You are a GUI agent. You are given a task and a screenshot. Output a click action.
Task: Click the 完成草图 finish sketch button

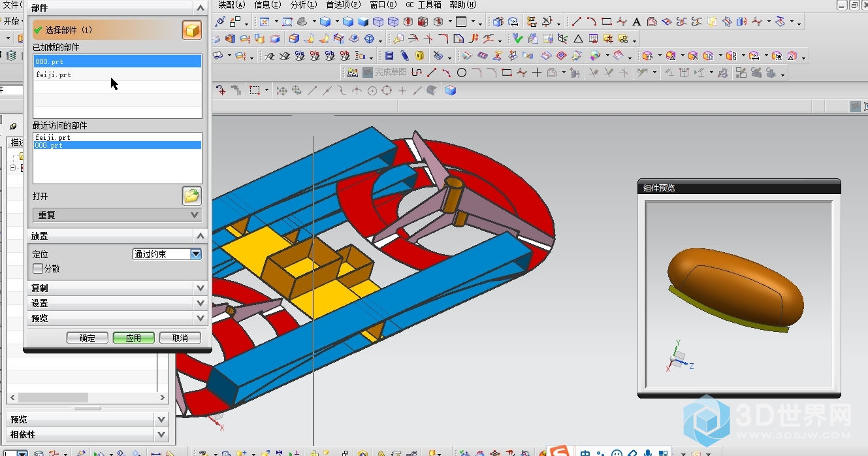385,73
